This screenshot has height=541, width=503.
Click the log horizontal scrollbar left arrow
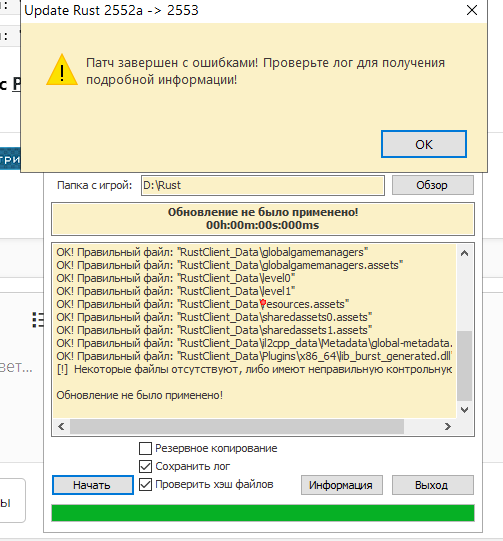(61, 427)
